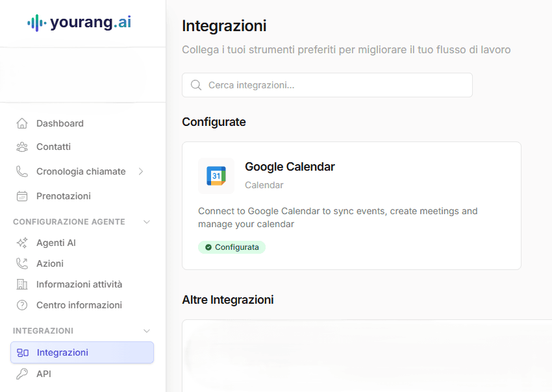Click the API key icon
Image resolution: width=552 pixels, height=392 pixels.
[22, 374]
